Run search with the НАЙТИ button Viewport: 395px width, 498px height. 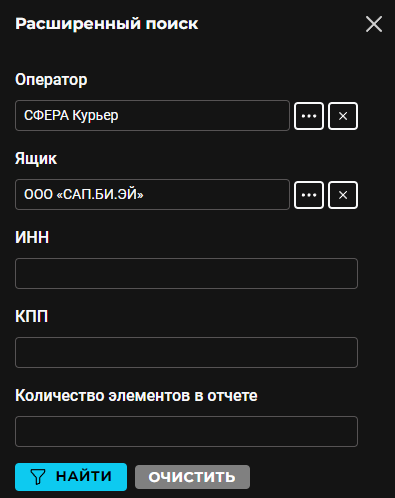click(71, 477)
